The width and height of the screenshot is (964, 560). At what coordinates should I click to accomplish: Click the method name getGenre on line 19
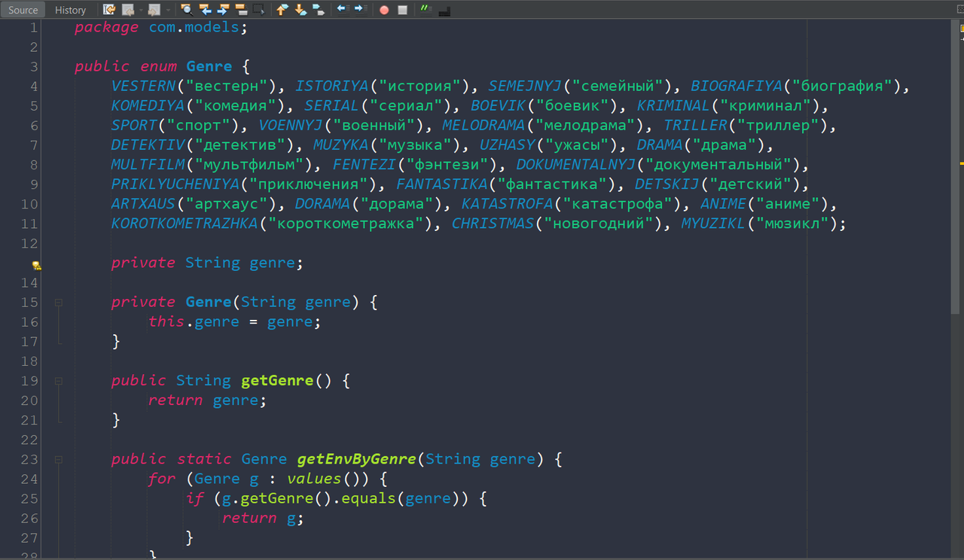[x=277, y=380]
